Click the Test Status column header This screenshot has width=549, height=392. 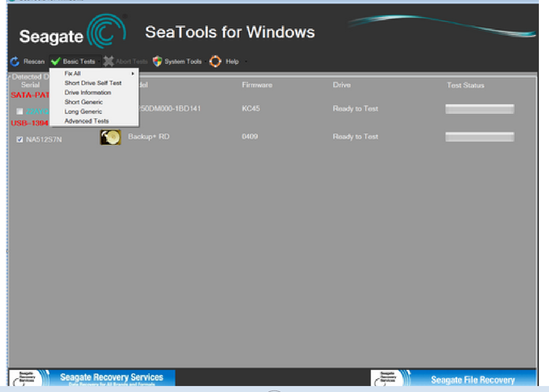pos(465,85)
